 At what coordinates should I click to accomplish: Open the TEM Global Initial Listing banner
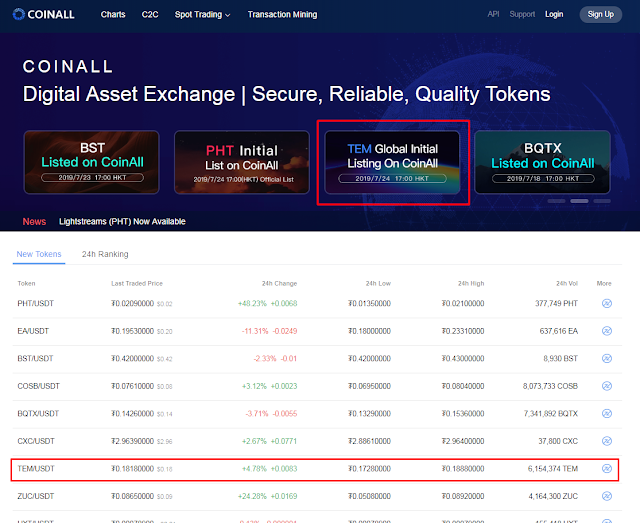coord(392,162)
